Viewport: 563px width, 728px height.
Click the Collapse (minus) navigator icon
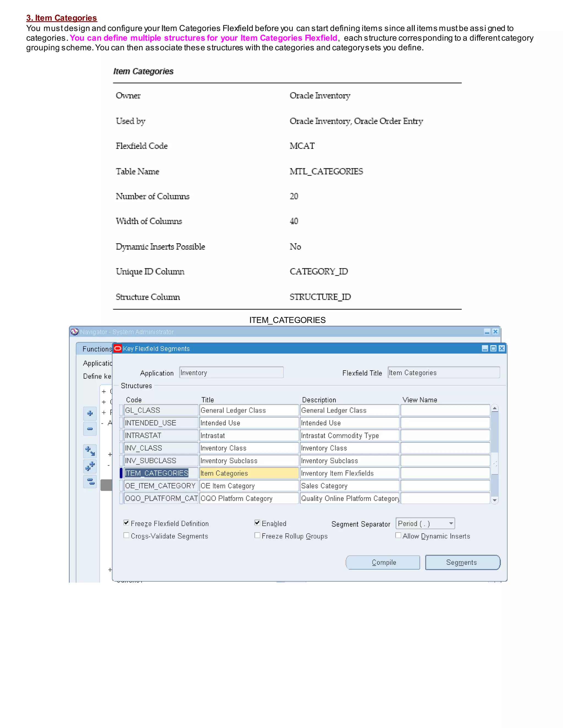[90, 429]
